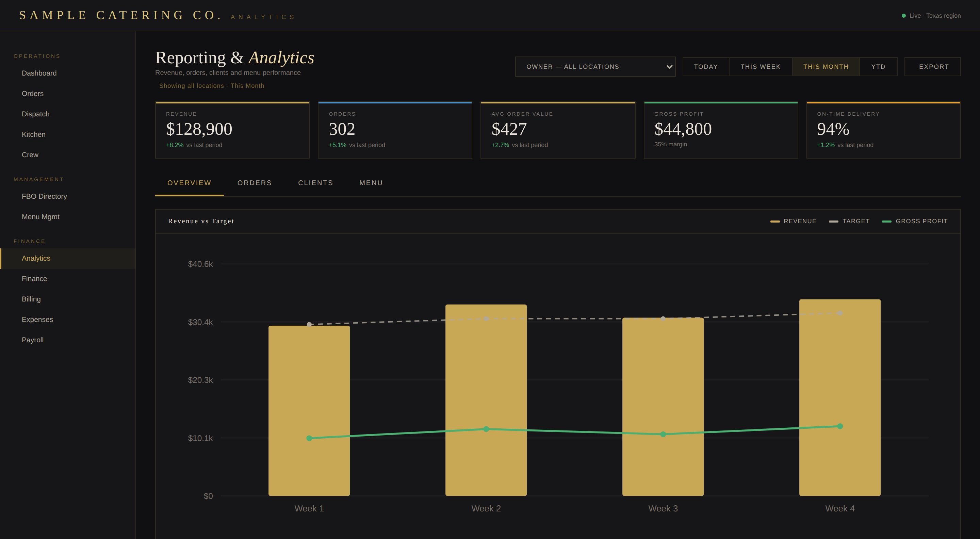Click Week 4 gross profit data point

tap(840, 426)
